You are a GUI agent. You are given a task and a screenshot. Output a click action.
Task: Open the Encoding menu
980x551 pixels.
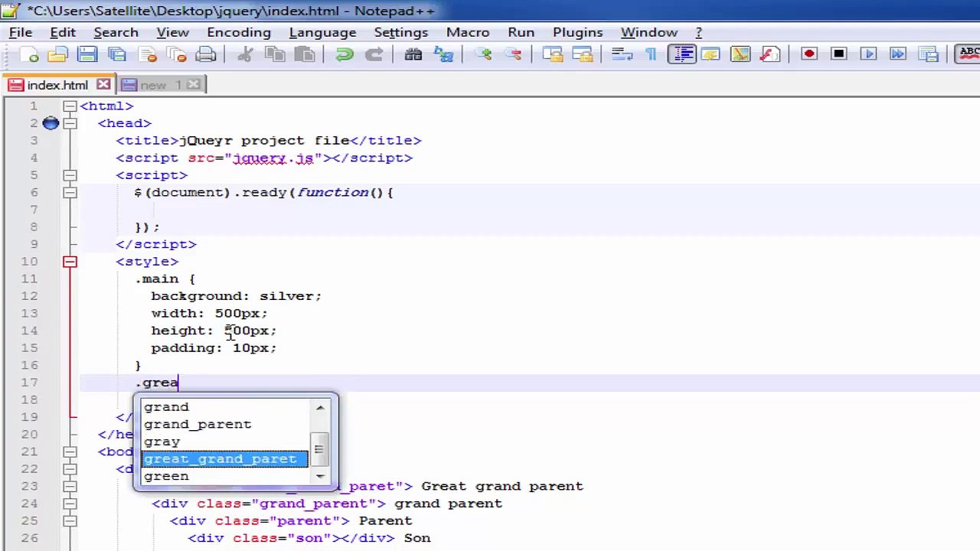pos(239,32)
